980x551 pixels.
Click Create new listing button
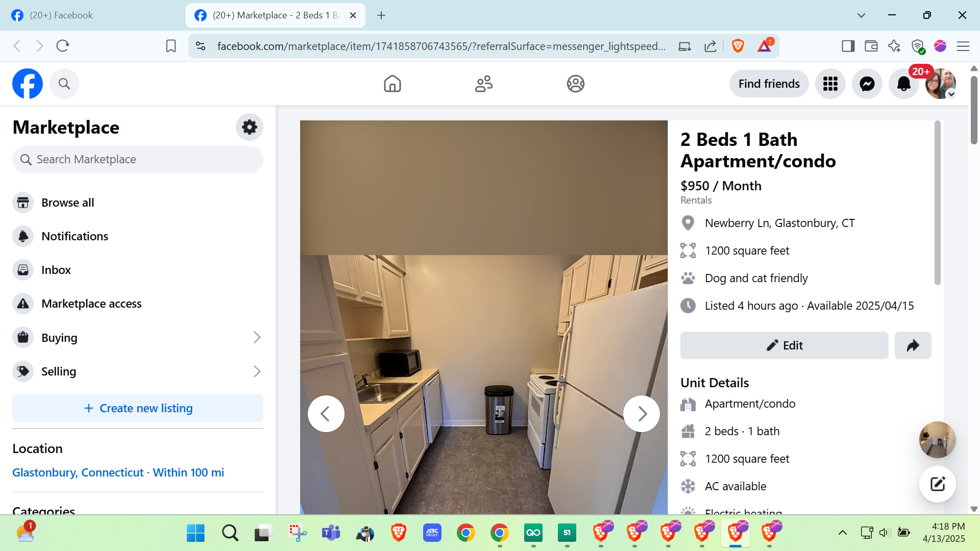tap(137, 408)
